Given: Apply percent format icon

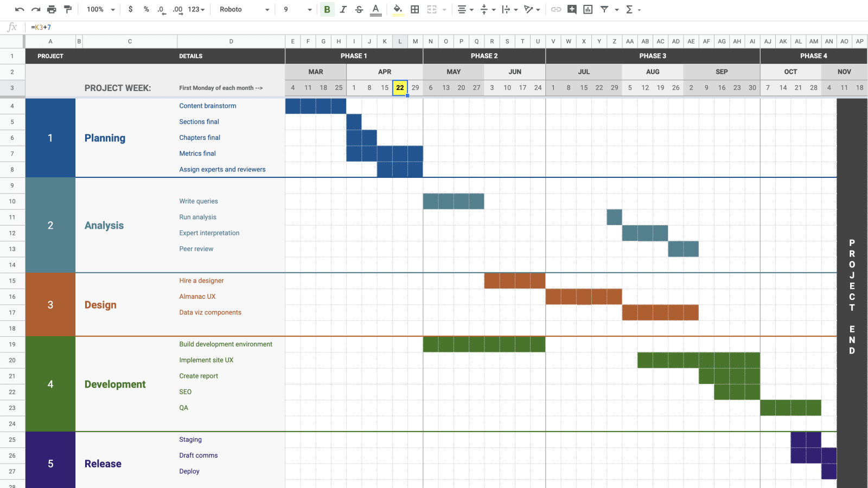Looking at the screenshot, I should 146,9.
